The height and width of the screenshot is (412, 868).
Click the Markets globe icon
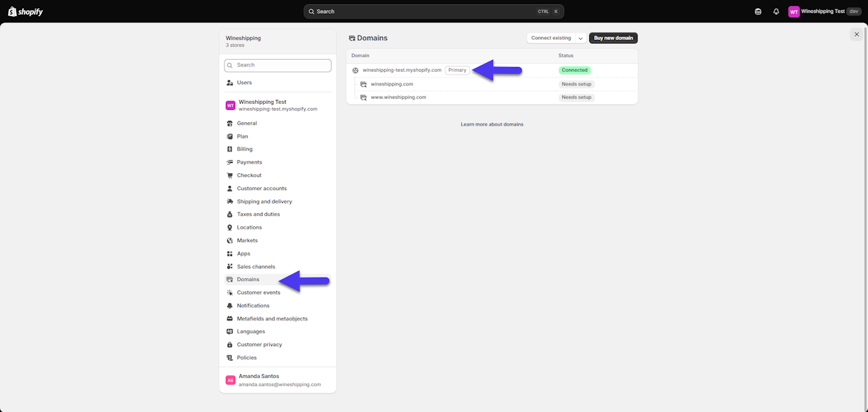point(230,240)
